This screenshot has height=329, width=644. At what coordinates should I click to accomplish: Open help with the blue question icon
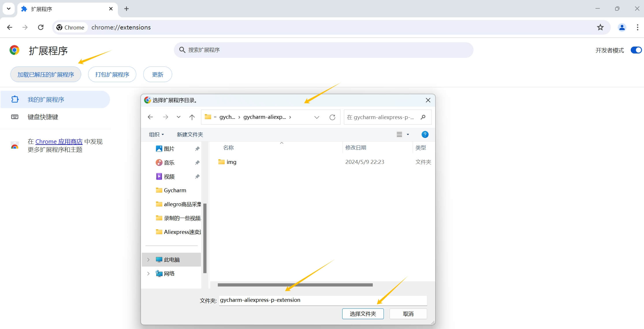tap(425, 134)
